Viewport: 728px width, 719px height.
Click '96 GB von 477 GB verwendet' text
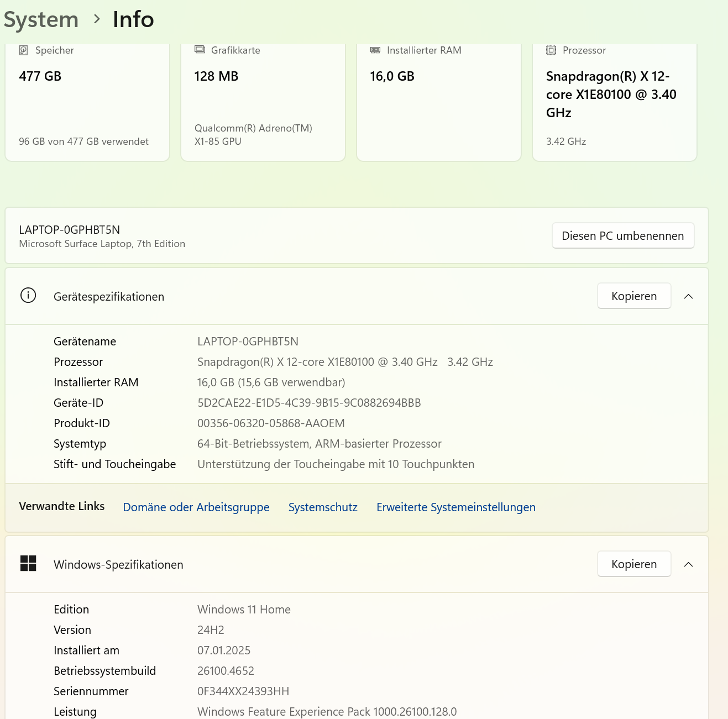coord(83,141)
